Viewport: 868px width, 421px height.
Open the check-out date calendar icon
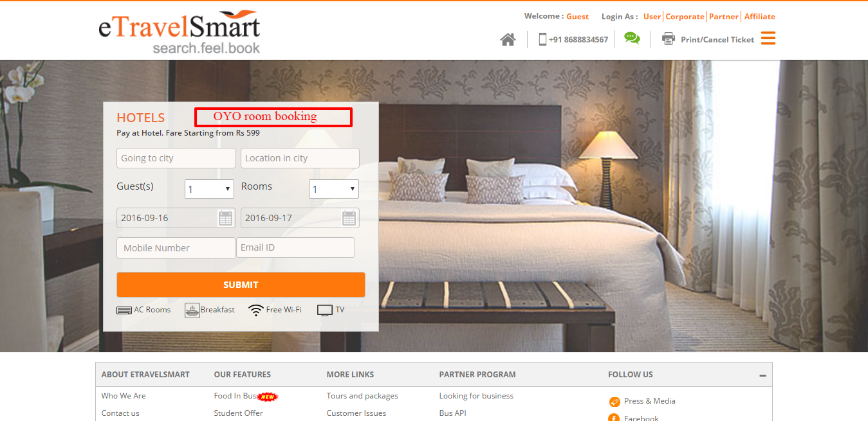pyautogui.click(x=349, y=218)
